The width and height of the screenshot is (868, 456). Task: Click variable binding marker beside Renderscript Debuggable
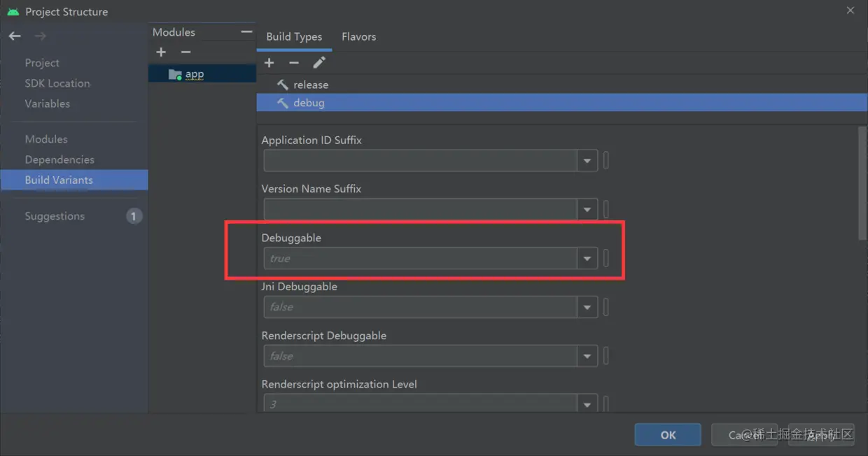coord(606,356)
